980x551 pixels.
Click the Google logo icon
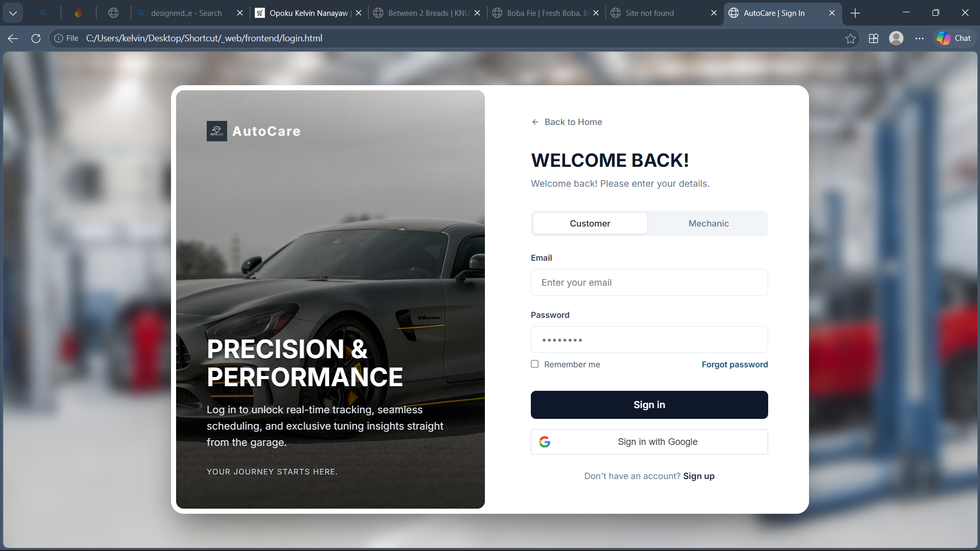click(x=545, y=442)
